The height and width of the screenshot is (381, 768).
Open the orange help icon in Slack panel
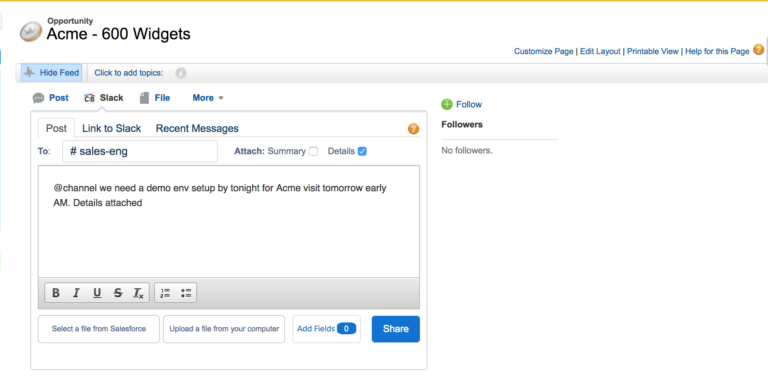pyautogui.click(x=413, y=129)
